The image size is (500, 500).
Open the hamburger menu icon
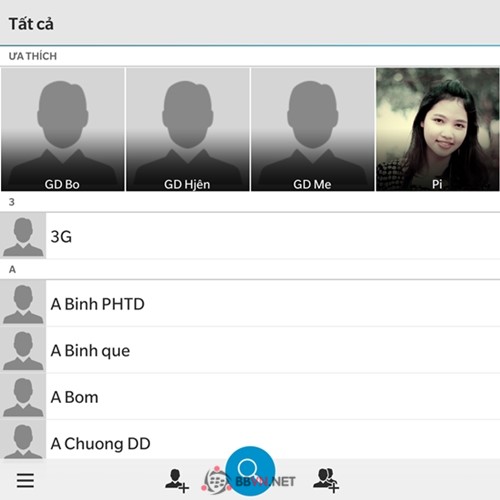pyautogui.click(x=25, y=480)
